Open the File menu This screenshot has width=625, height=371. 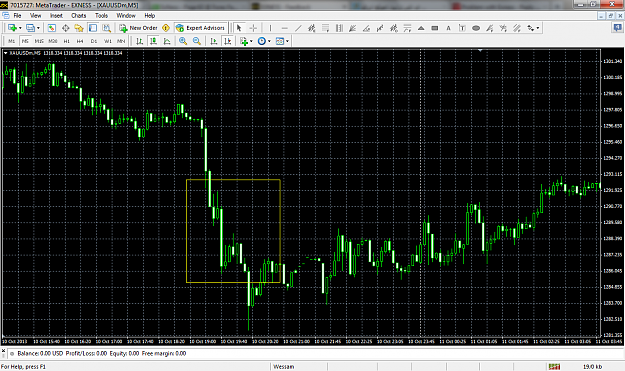pos(18,16)
